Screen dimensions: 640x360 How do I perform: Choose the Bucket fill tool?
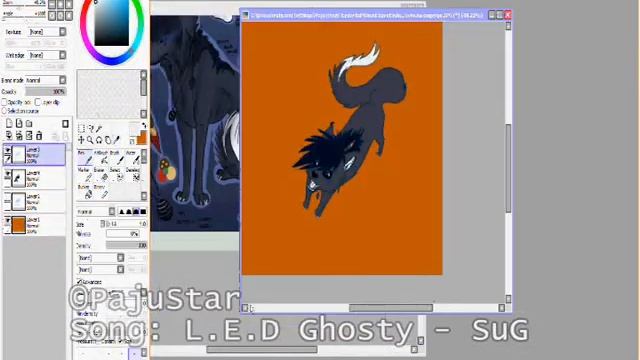point(85,192)
